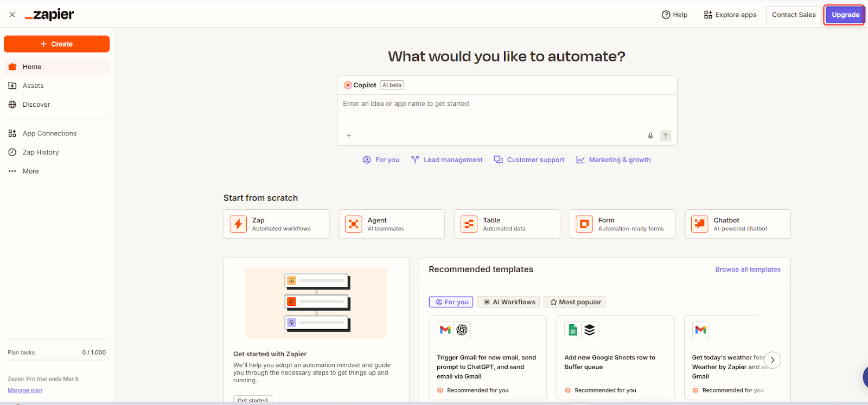Open Discover in the sidebar
This screenshot has height=405, width=868.
(x=56, y=105)
